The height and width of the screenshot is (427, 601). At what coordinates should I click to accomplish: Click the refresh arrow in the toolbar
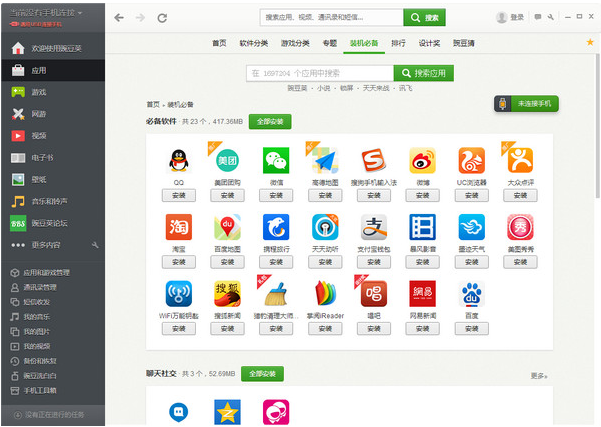pyautogui.click(x=162, y=18)
